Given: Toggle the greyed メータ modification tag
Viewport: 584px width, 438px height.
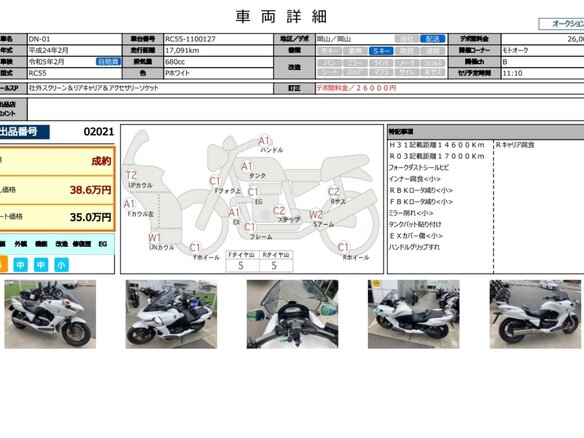Looking at the screenshot, I should click(x=407, y=63).
